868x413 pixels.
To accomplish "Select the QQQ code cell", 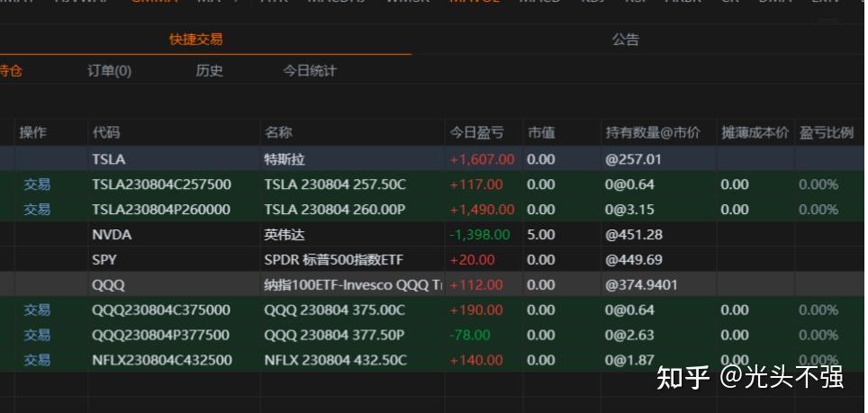I will click(108, 285).
